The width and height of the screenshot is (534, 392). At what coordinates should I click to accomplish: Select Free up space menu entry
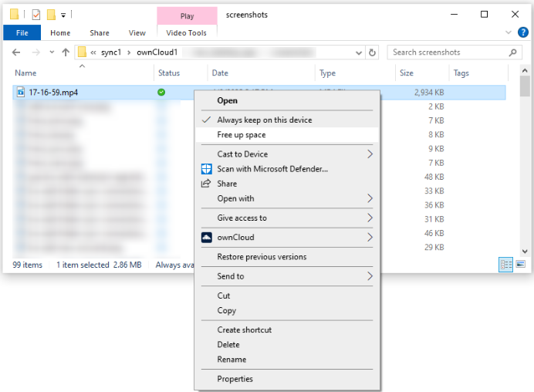[x=241, y=135]
